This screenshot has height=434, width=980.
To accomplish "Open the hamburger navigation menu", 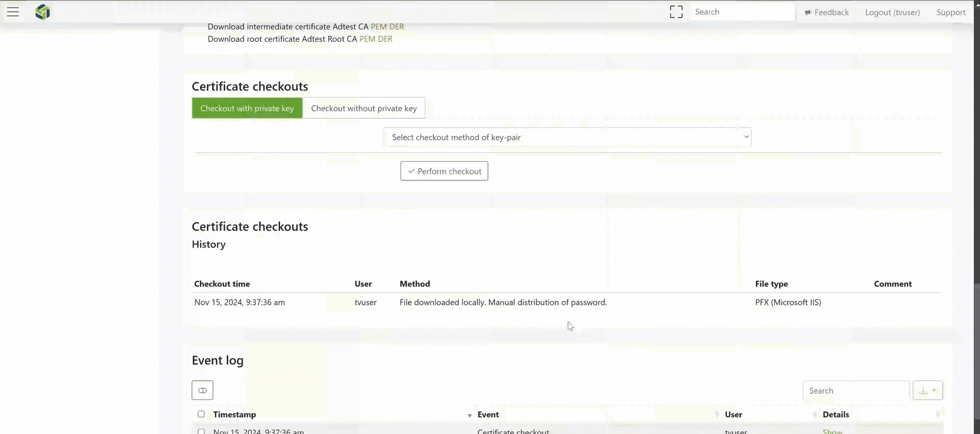I will tap(13, 12).
